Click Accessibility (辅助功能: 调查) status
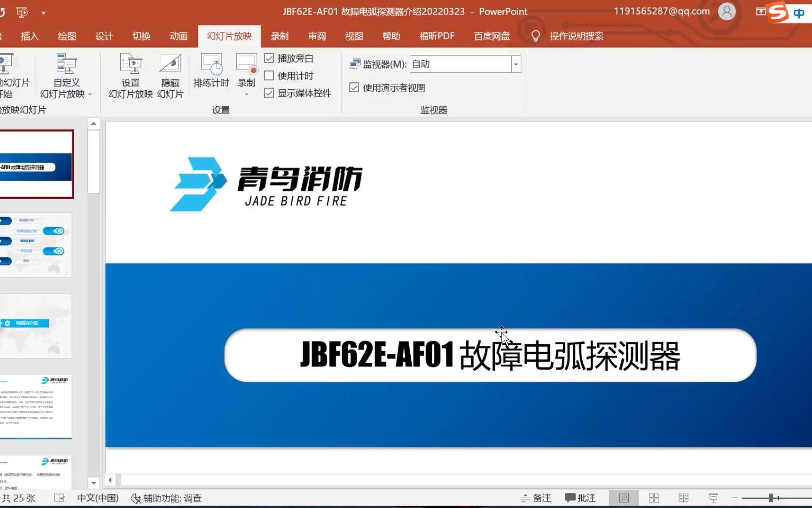The height and width of the screenshot is (508, 812). point(166,498)
